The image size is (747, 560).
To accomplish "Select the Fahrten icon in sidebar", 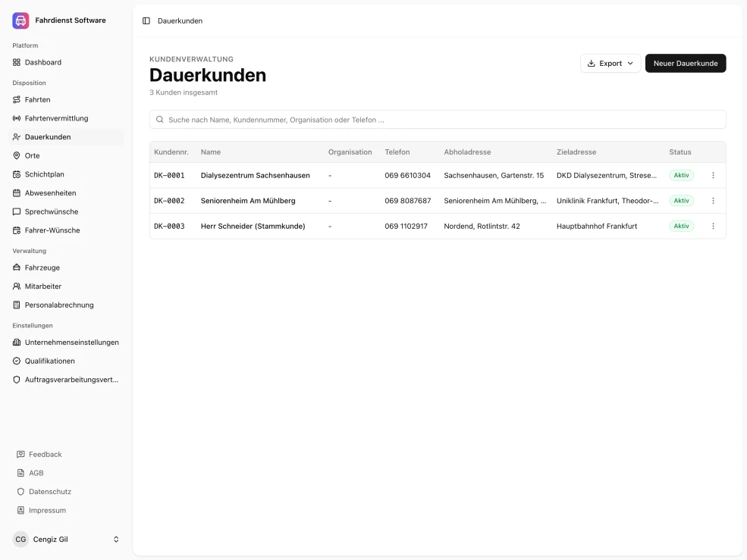I will coord(16,99).
